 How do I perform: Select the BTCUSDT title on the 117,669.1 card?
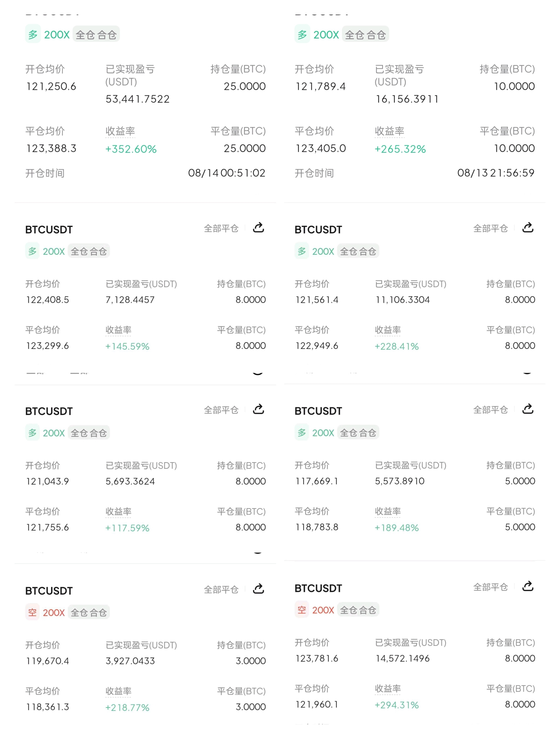(x=318, y=411)
